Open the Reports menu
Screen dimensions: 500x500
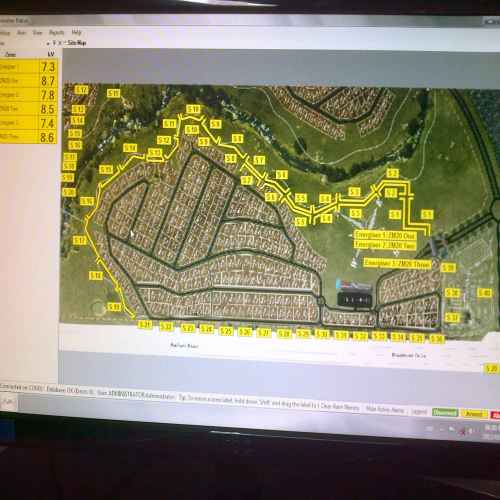[56, 32]
